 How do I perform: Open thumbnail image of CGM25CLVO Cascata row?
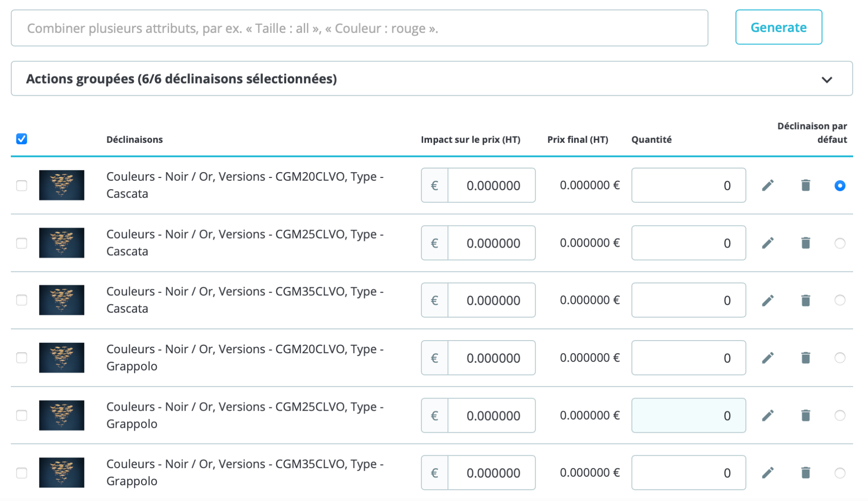click(x=61, y=243)
